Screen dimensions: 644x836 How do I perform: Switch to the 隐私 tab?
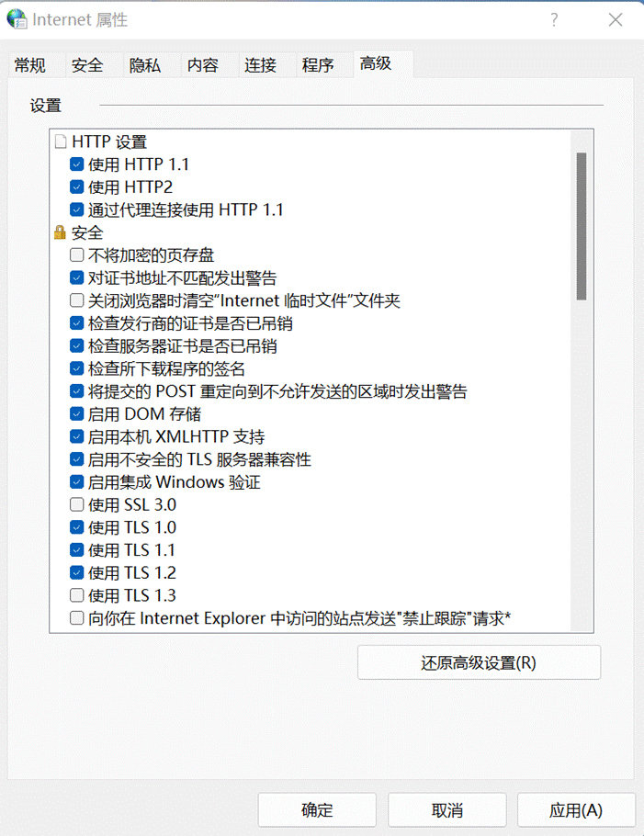click(x=144, y=65)
